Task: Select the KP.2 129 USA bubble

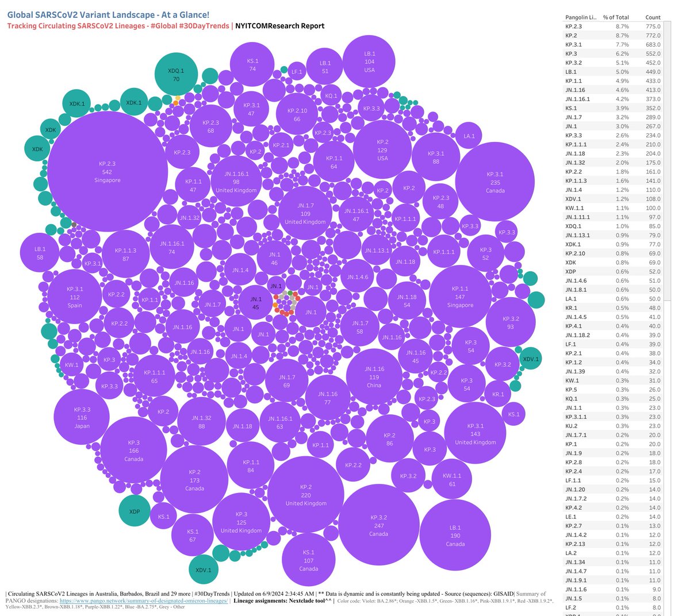Action: tap(382, 149)
